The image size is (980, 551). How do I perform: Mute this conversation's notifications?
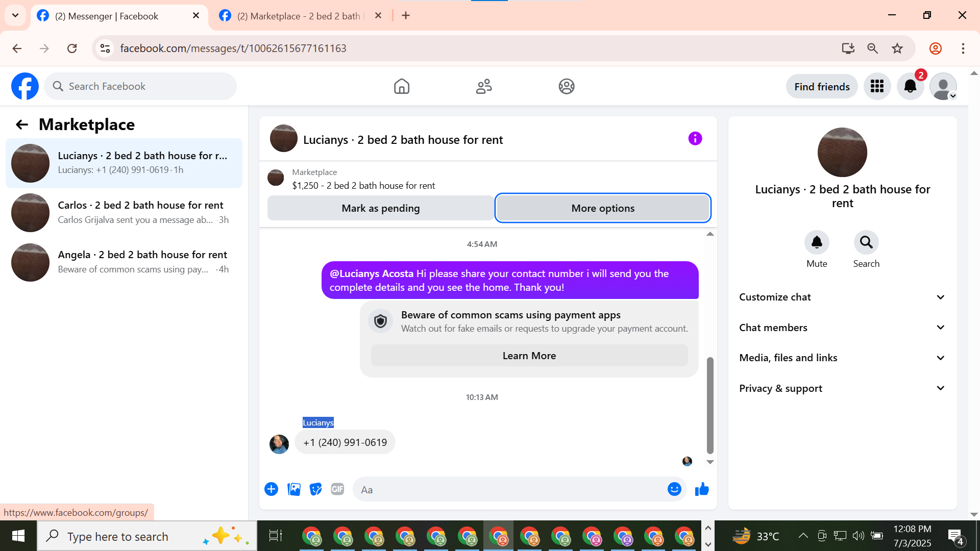pos(817,242)
